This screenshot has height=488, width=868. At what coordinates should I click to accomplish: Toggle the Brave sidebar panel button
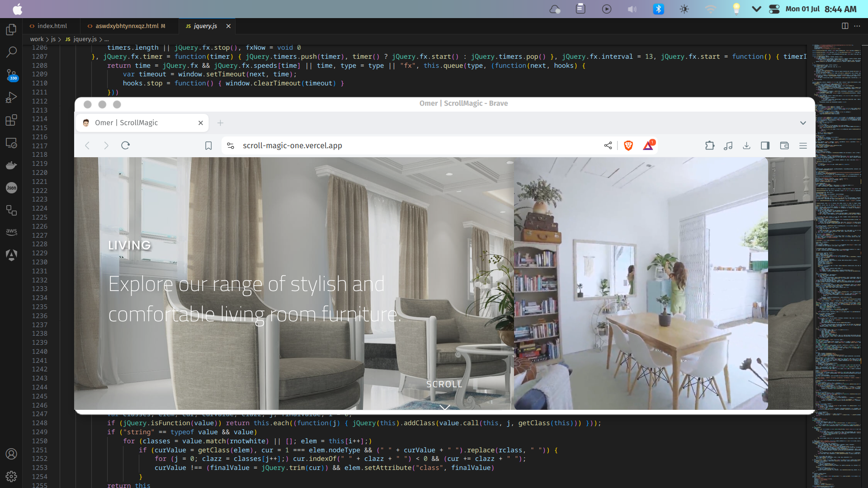765,145
